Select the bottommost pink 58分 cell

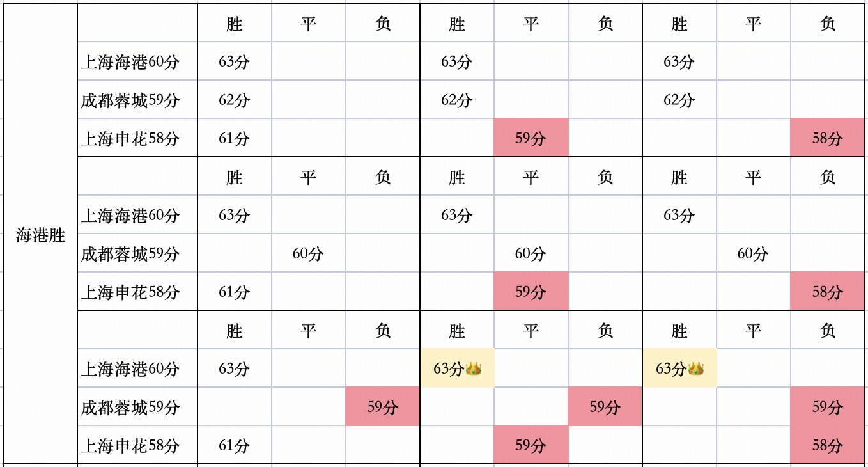827,445
